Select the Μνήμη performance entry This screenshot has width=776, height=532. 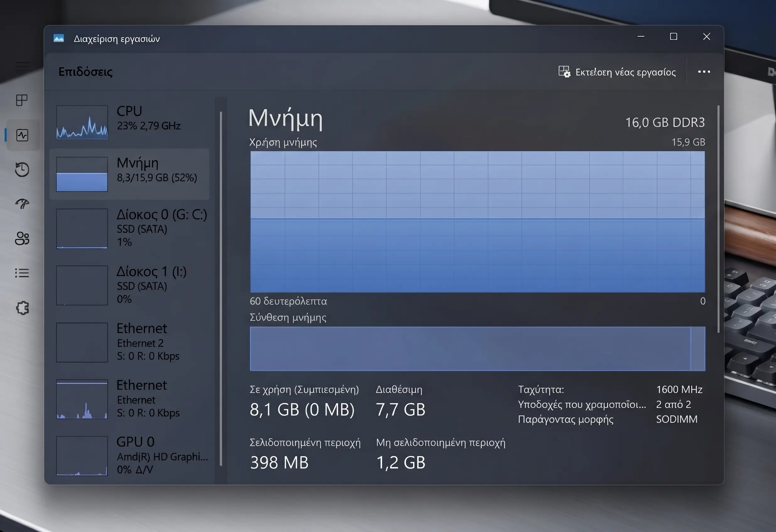(130, 174)
